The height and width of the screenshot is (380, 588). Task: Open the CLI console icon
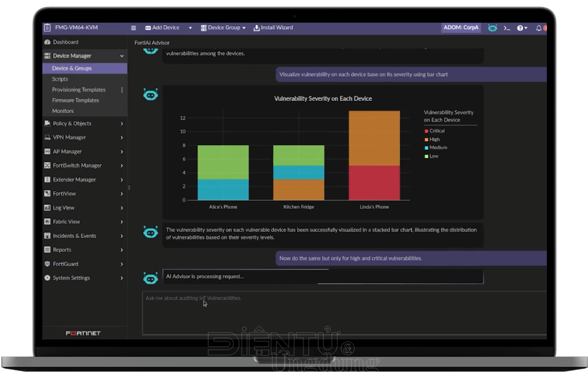[x=507, y=28]
